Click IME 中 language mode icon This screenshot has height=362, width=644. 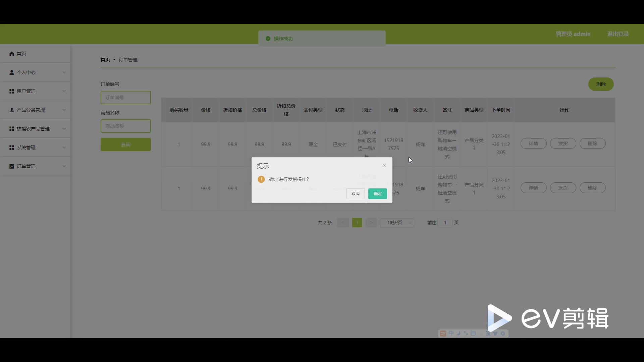pos(451,334)
